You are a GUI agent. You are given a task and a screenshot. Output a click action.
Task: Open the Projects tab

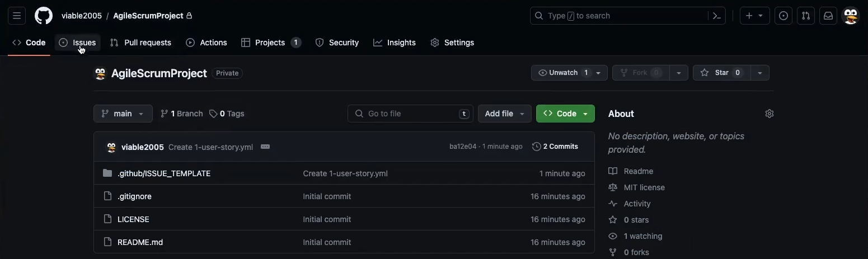click(271, 43)
